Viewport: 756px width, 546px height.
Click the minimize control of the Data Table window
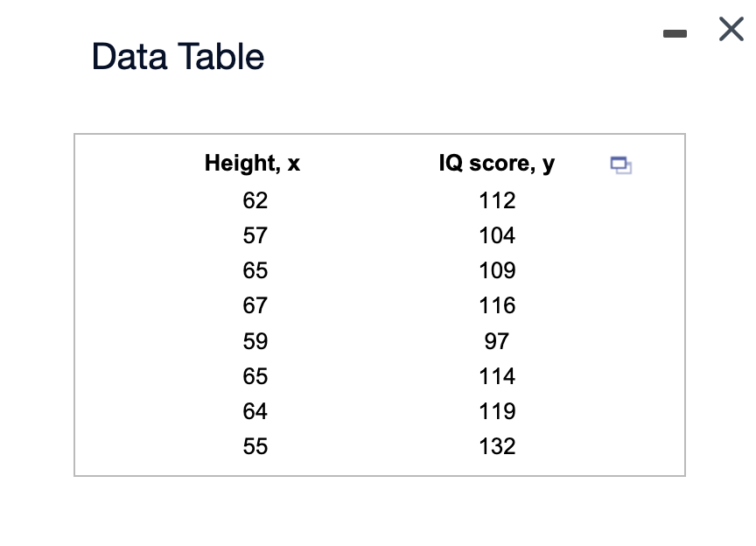tap(675, 33)
